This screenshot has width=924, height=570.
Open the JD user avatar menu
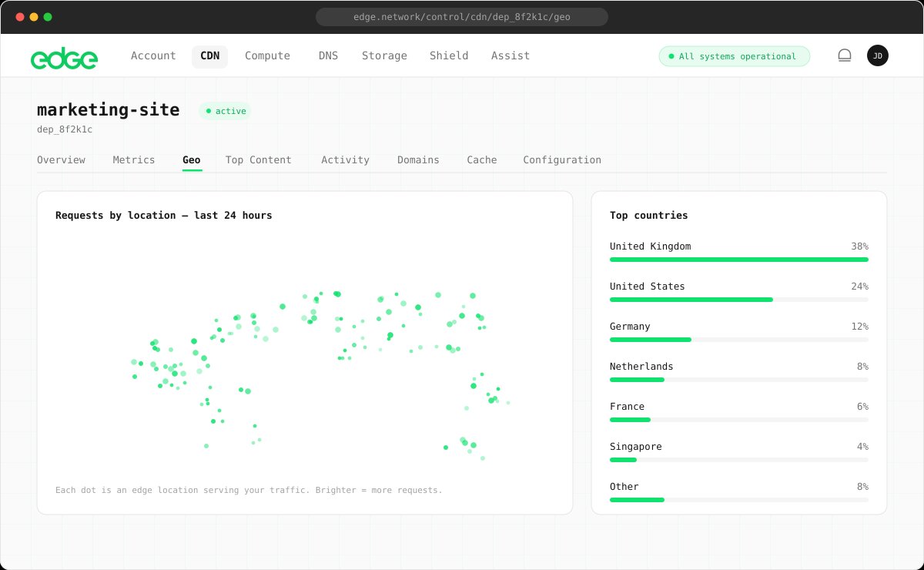[878, 55]
